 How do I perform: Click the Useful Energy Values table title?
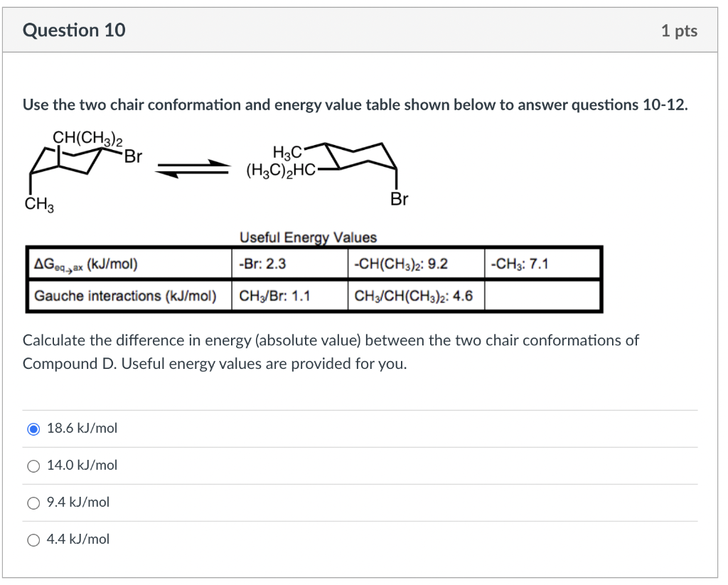[x=309, y=237]
